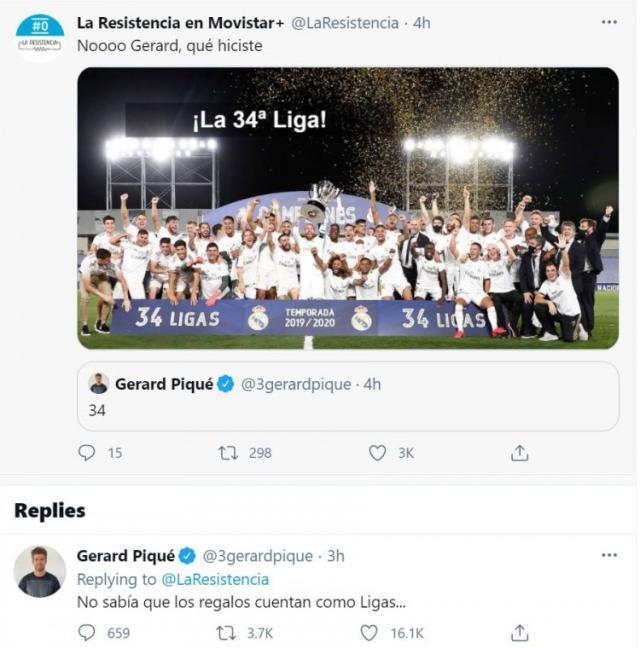Retweet Gerard Piqué's reply
The width and height of the screenshot is (640, 648).
click(229, 633)
